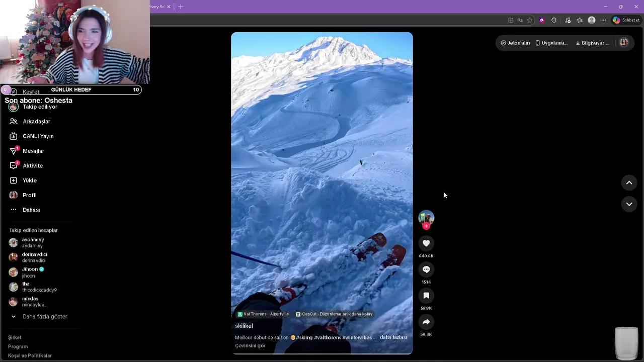Click the purple extension icon in toolbar
644x362 pixels.
542,20
